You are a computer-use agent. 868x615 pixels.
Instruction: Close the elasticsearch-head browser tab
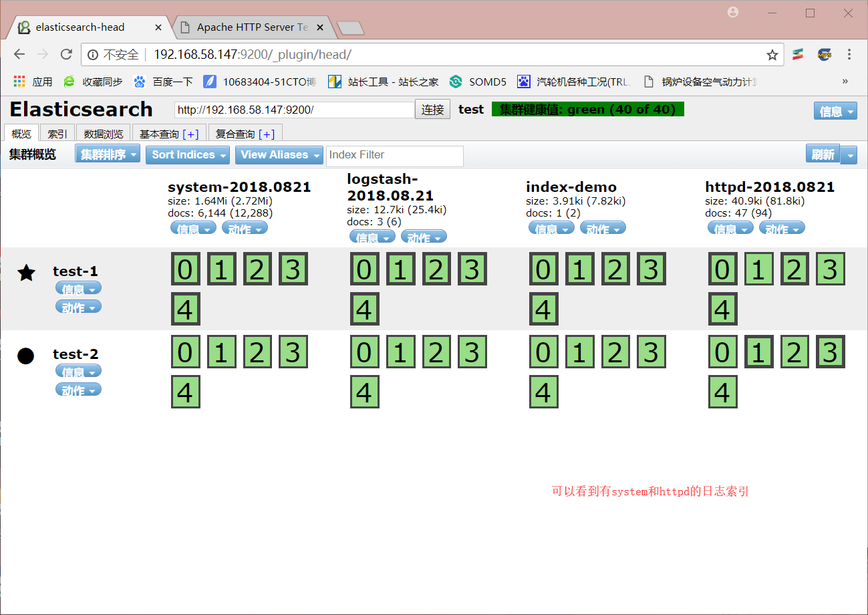point(158,27)
